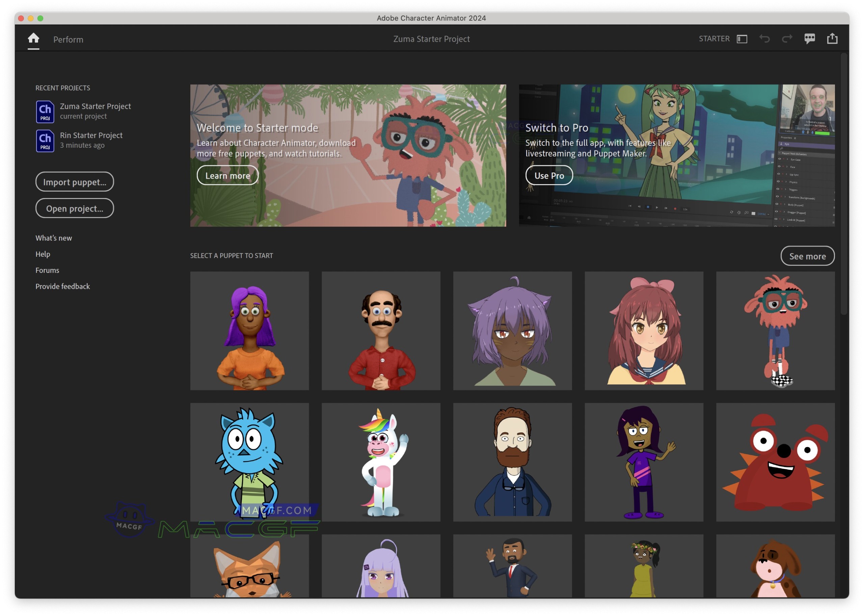Click the Home icon in the navigation
The image size is (864, 616).
point(33,38)
